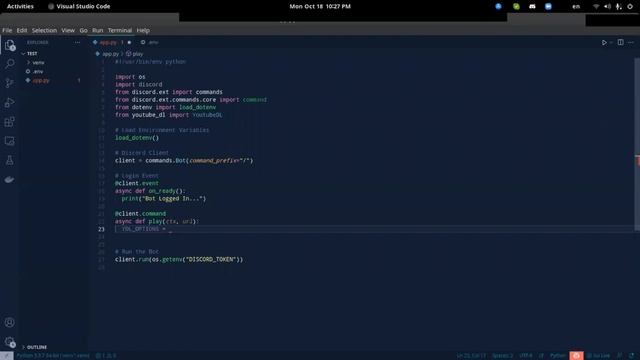640x360 pixels.
Task: Click the line and column indicator
Action: (x=471, y=356)
